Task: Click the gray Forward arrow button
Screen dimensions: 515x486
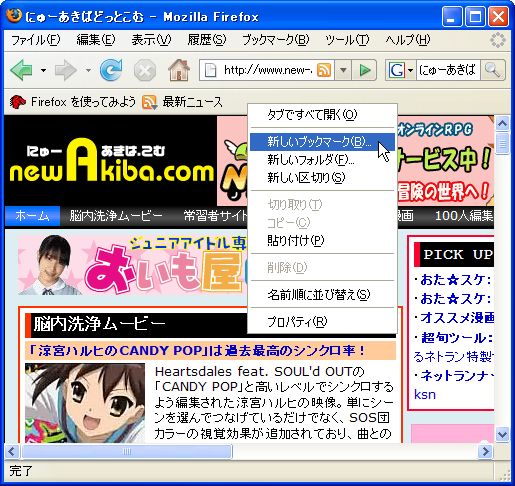Action: tap(66, 70)
